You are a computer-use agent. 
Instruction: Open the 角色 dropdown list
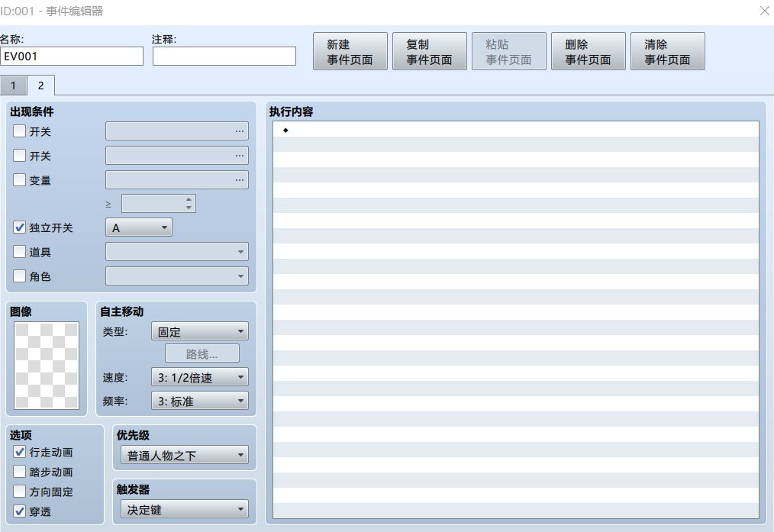coord(177,276)
